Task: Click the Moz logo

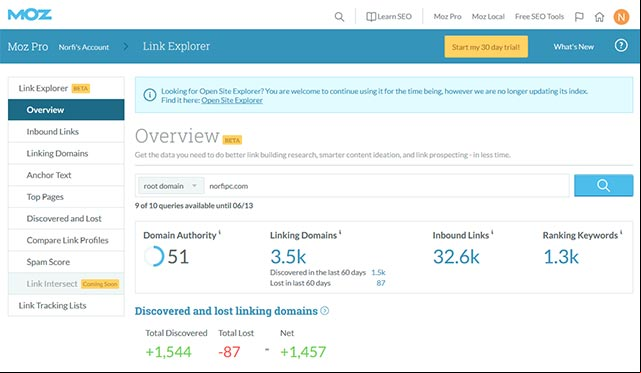Action: click(x=29, y=15)
